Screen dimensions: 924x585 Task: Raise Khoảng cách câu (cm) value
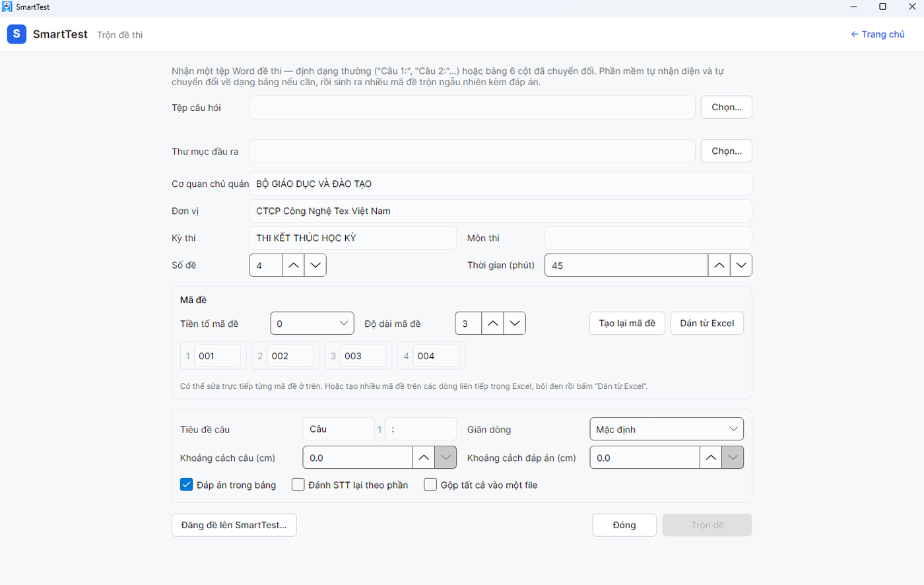click(x=424, y=458)
